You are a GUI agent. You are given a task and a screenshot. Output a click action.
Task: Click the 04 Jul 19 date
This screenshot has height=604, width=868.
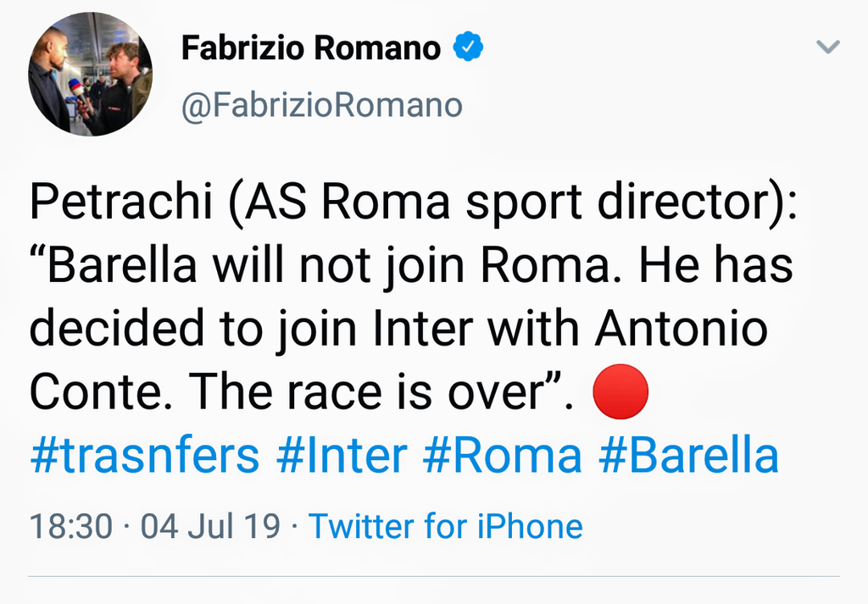coord(210,525)
